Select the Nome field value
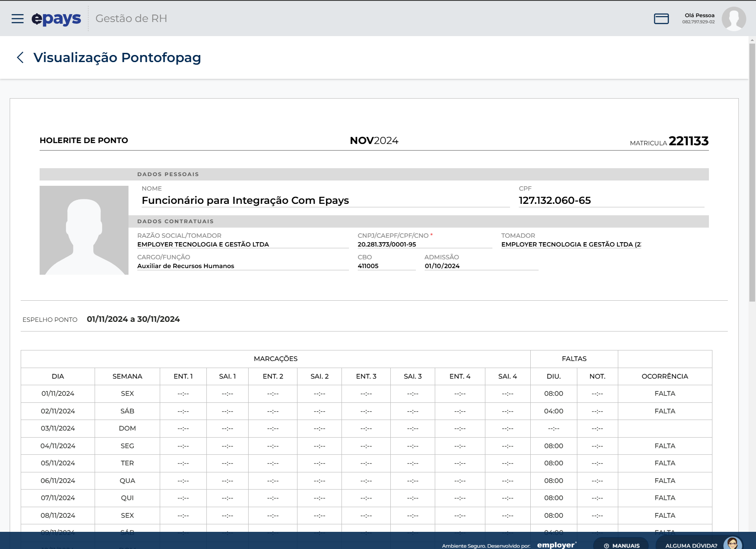756x549 pixels. point(245,200)
